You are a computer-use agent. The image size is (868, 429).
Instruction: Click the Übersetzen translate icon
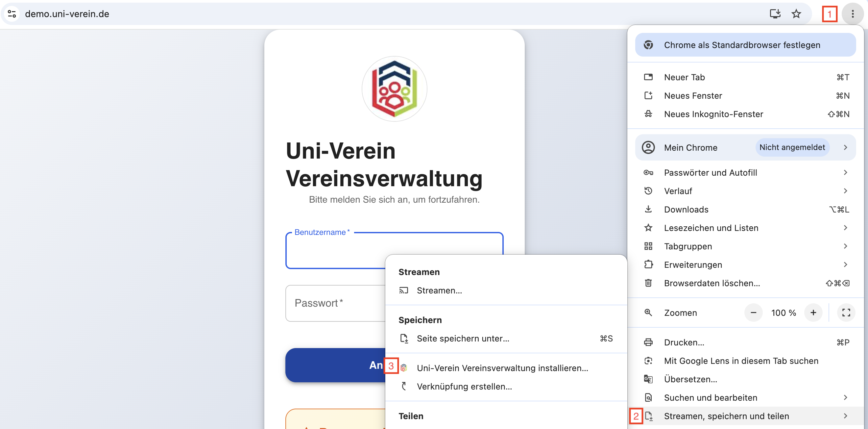point(648,379)
